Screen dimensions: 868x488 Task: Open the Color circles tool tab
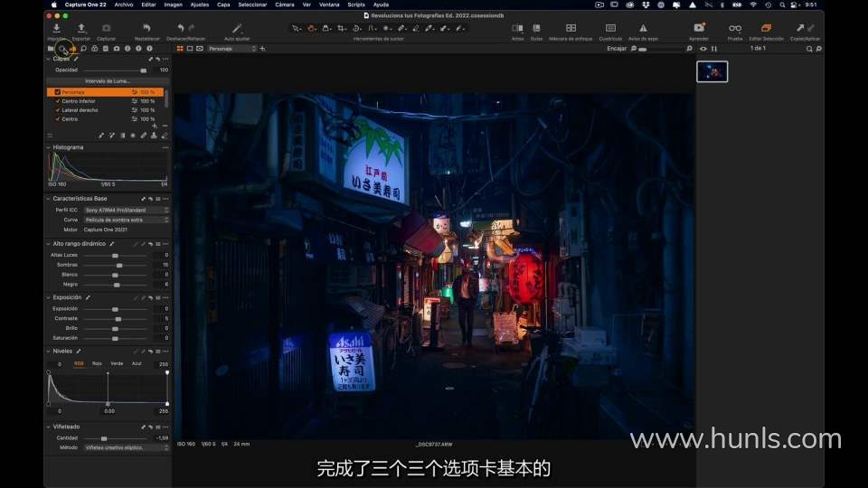(x=95, y=49)
